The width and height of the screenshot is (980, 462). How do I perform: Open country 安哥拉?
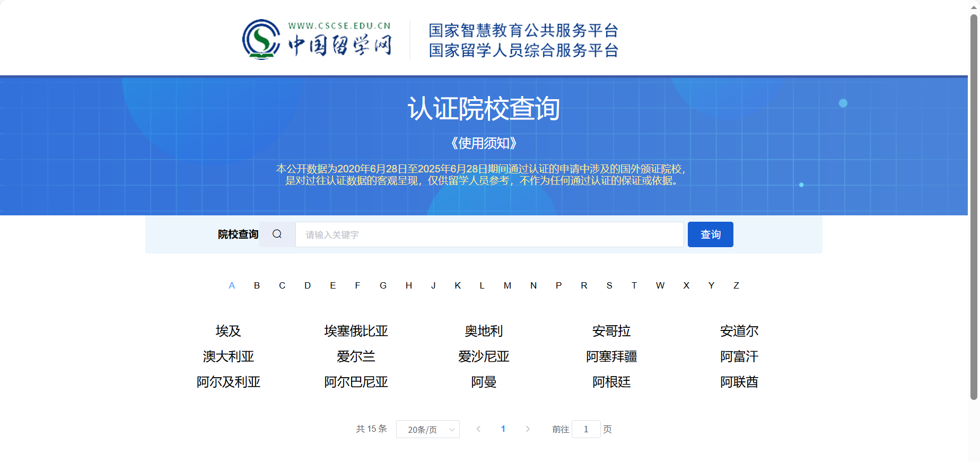(611, 331)
